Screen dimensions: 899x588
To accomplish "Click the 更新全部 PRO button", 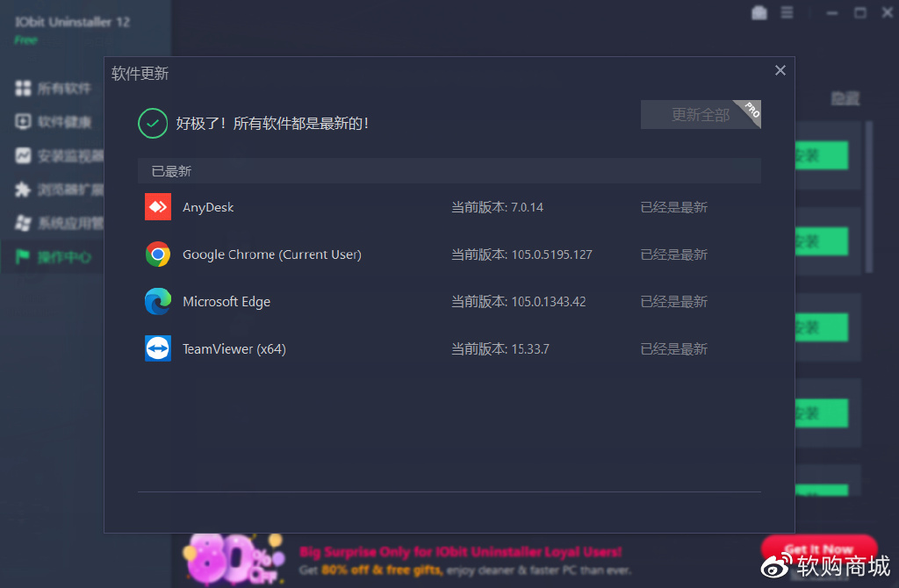I will [x=701, y=115].
